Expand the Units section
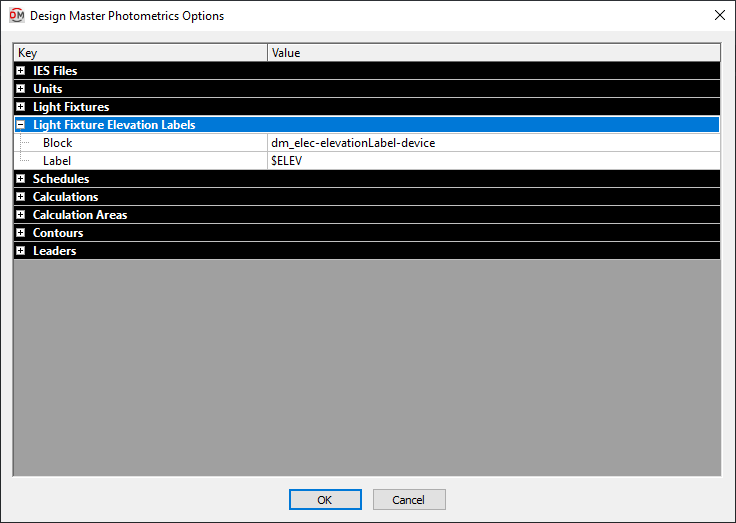The height and width of the screenshot is (523, 736). [21, 89]
